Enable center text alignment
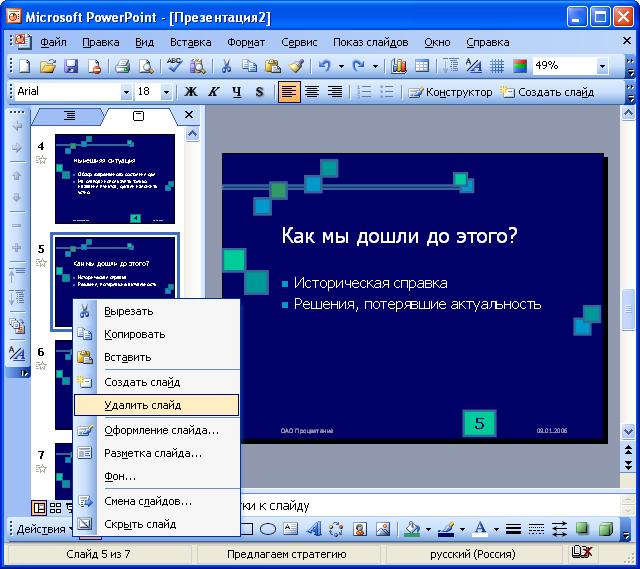The image size is (640, 569). 312,92
